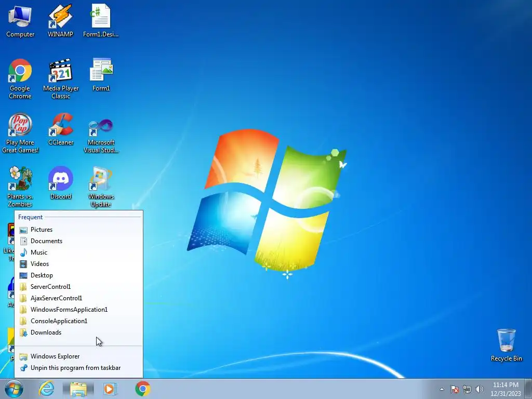Viewport: 532px width, 399px height.
Task: Choose Desktop in the Frequent list
Action: click(x=78, y=275)
